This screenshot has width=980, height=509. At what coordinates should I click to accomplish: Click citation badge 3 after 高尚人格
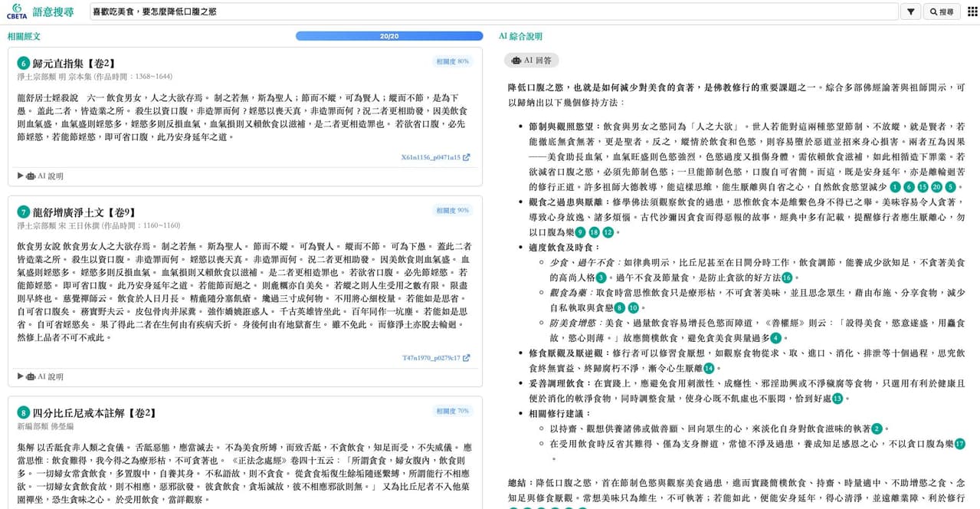click(x=601, y=277)
